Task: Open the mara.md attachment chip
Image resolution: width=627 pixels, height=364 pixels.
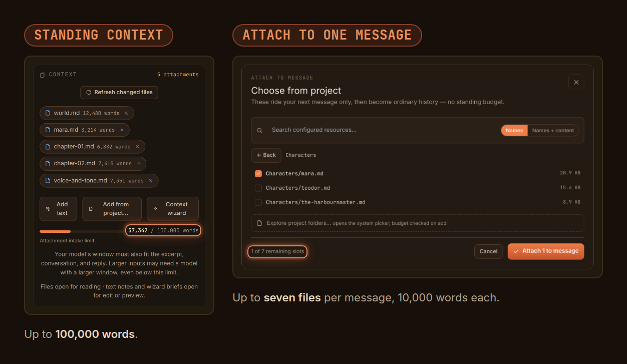Action: (84, 130)
